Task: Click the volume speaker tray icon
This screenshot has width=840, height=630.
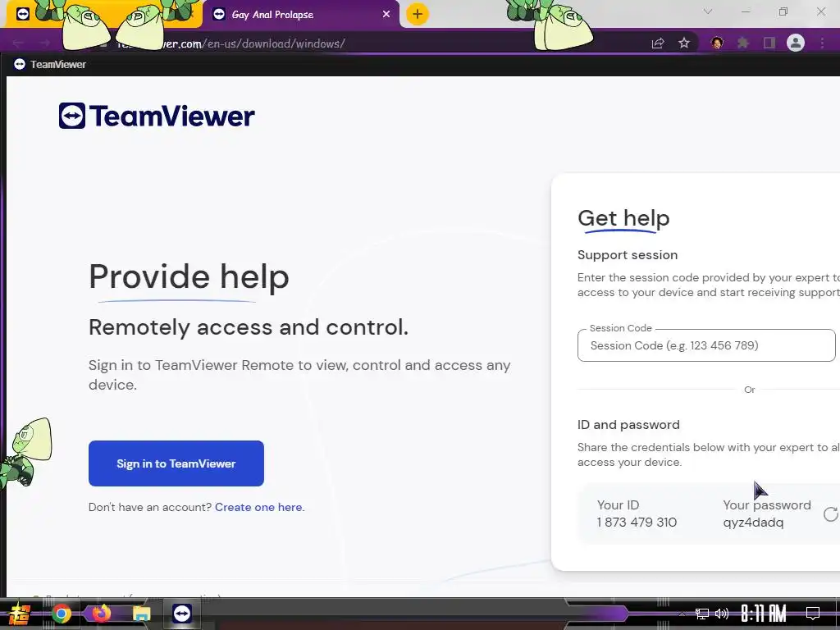Action: pyautogui.click(x=722, y=614)
